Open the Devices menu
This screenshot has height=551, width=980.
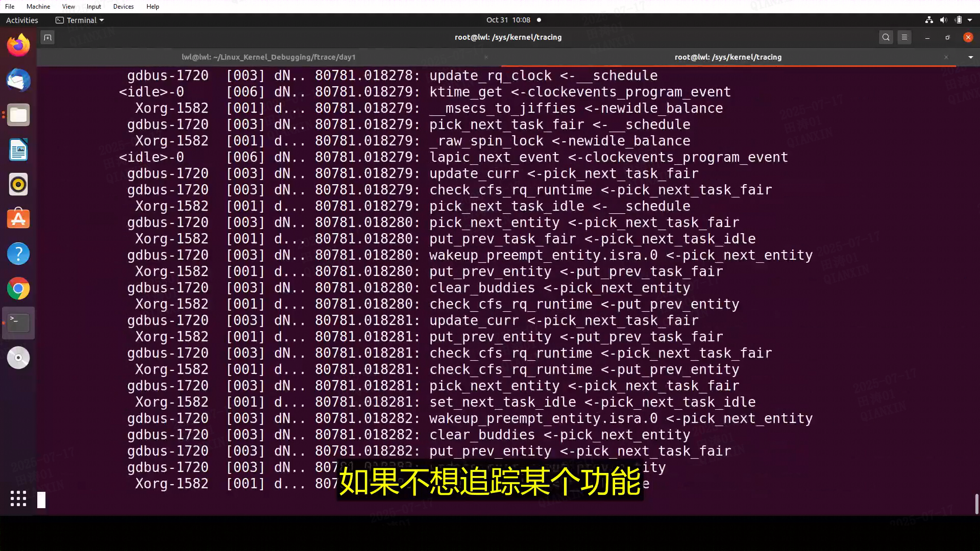pyautogui.click(x=123, y=7)
